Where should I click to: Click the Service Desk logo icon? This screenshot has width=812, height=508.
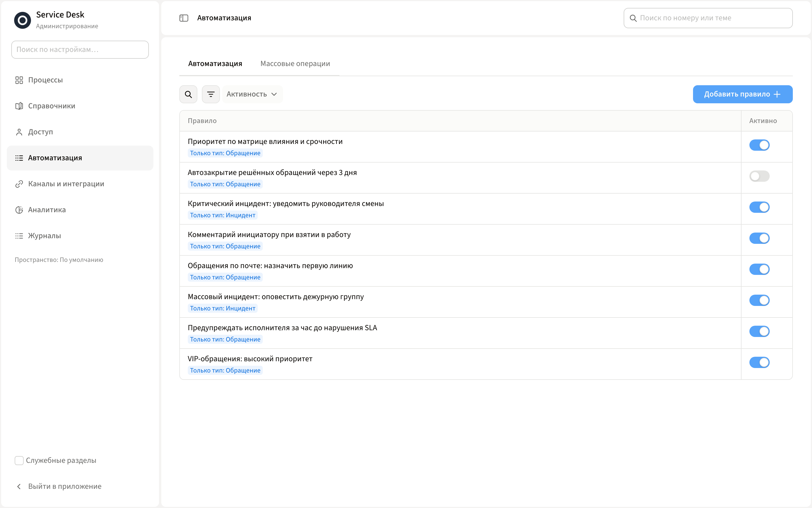23,20
